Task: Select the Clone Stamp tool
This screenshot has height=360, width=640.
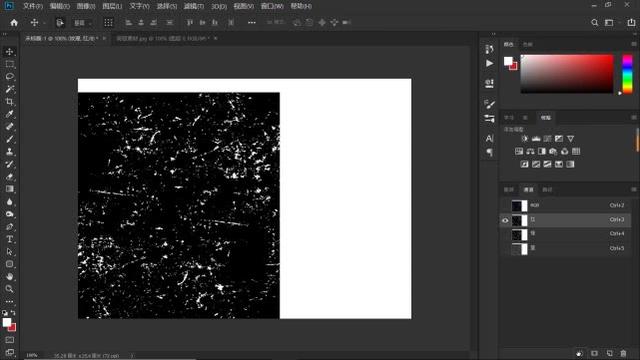Action: pyautogui.click(x=9, y=151)
